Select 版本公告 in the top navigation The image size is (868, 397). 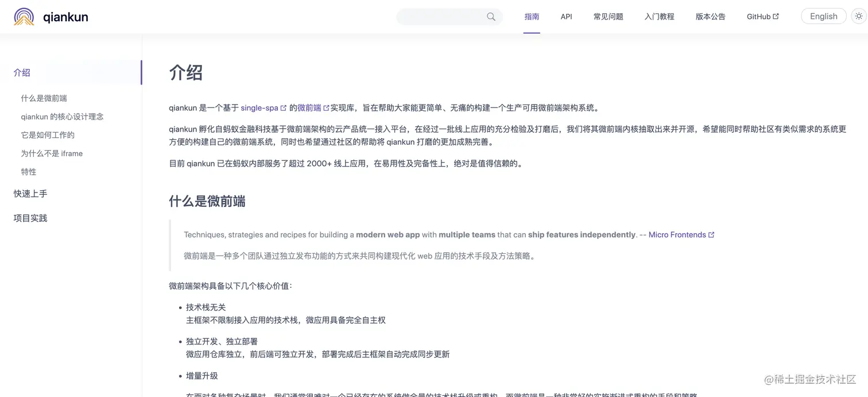[x=711, y=17]
